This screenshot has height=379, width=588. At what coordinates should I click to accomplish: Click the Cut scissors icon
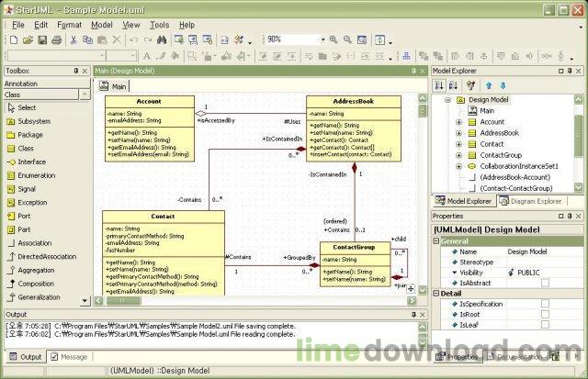point(73,39)
